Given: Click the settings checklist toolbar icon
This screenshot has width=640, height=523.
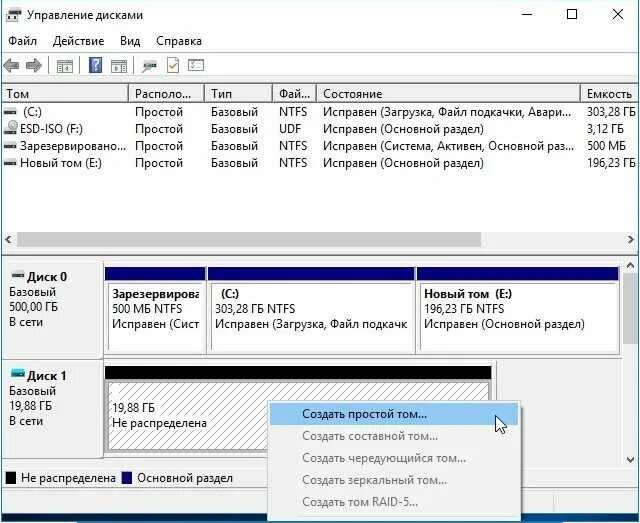Looking at the screenshot, I should pos(196,65).
